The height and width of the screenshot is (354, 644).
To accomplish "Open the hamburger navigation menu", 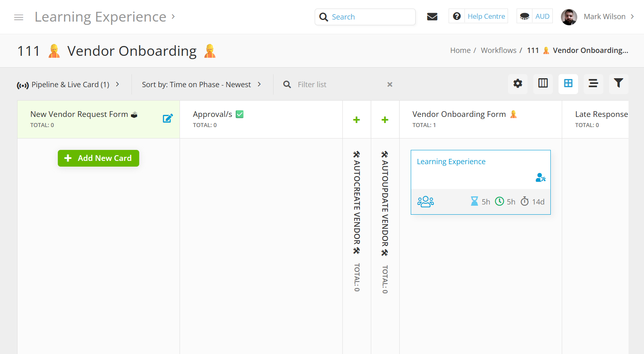I will click(x=19, y=17).
